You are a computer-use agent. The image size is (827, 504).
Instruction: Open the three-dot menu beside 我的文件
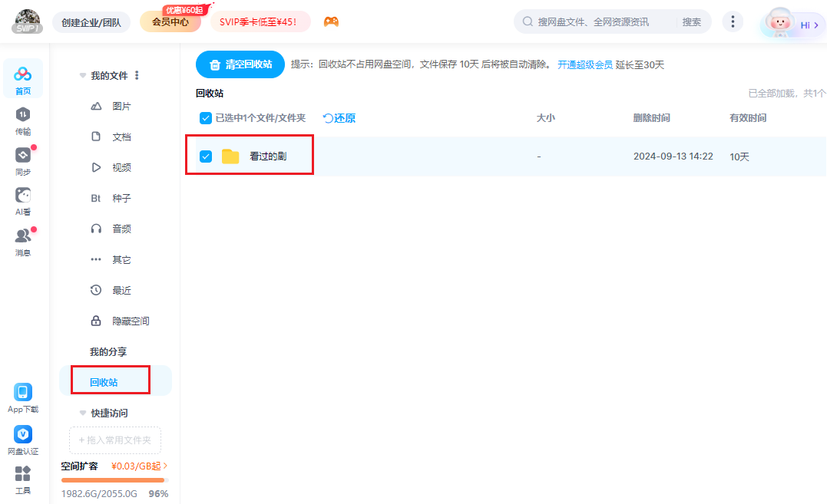[x=136, y=74]
